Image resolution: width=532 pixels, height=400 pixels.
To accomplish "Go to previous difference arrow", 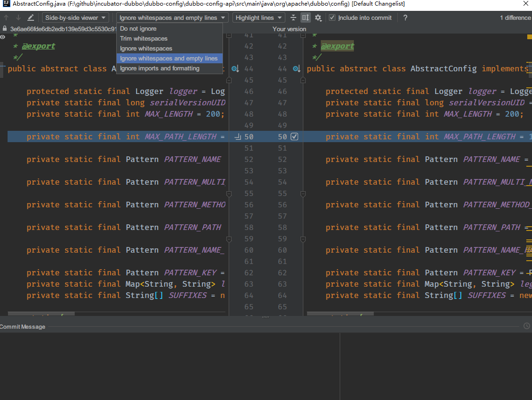I will (x=6, y=17).
